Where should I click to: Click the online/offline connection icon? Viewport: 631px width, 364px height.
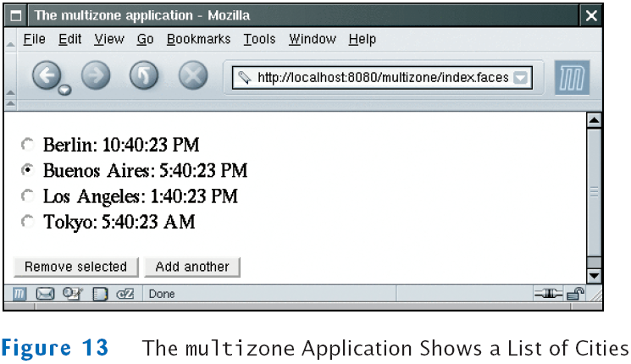[x=548, y=295]
